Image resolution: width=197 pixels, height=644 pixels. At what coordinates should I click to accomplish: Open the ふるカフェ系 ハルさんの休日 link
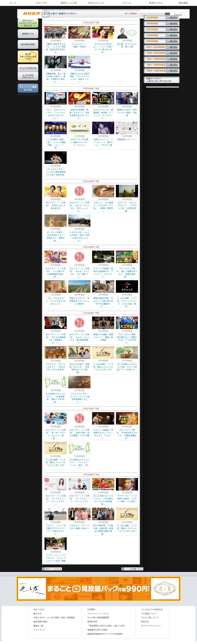pyautogui.click(x=79, y=236)
